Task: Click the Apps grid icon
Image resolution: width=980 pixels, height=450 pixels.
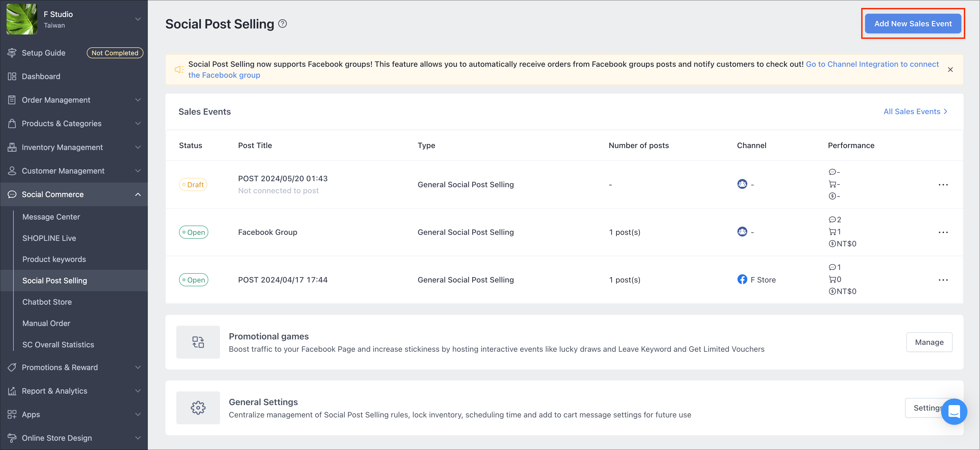Action: point(12,415)
